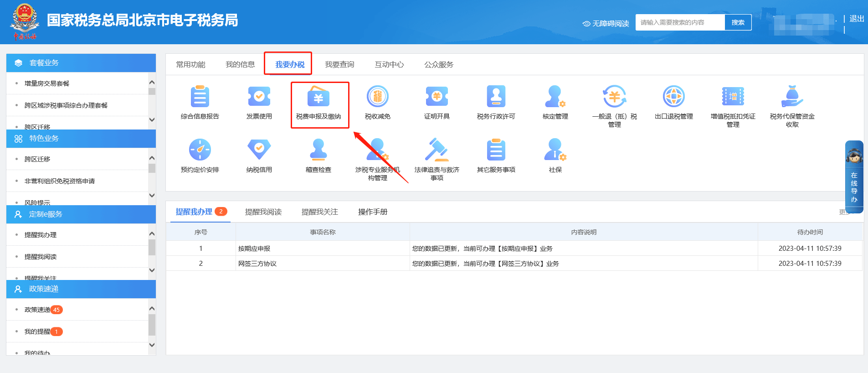Viewport: 868px width, 373px height.
Task: Click 退出 logout link
Action: click(x=857, y=19)
